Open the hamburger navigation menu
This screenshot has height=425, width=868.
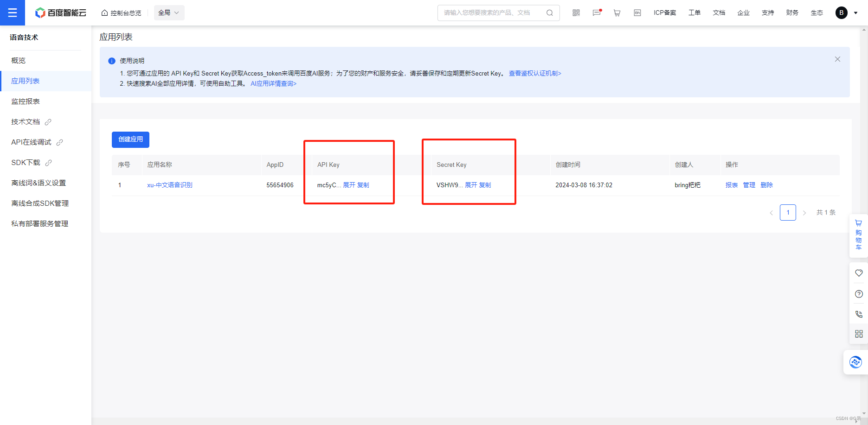pos(12,13)
